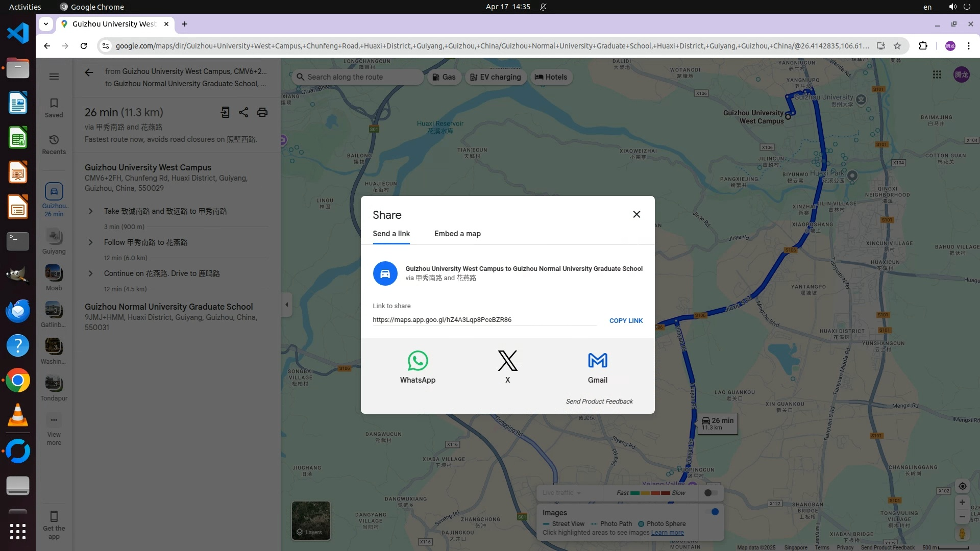
Task: Switch to the Embed a map tab
Action: point(457,234)
